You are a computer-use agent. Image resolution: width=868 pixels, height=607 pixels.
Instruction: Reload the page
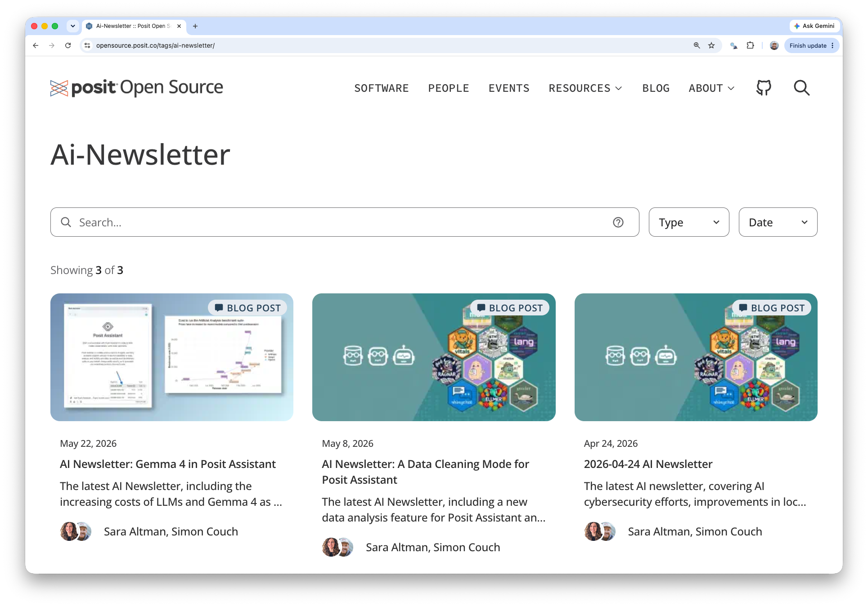(x=68, y=45)
